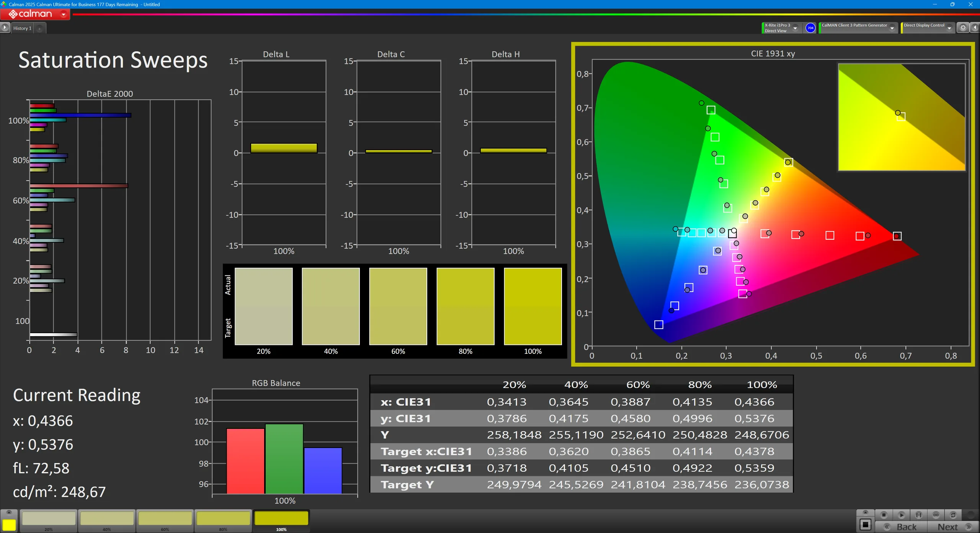Click Target y:CIE31 value 0,4922

click(x=693, y=468)
